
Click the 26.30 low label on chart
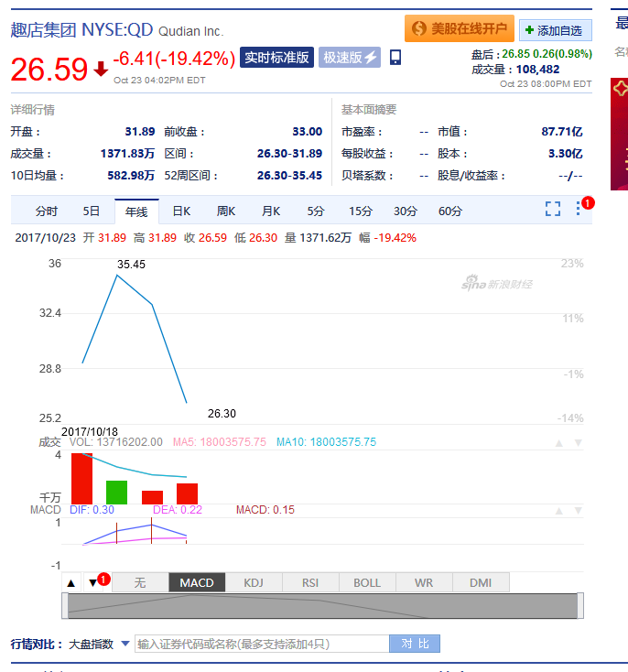click(222, 414)
